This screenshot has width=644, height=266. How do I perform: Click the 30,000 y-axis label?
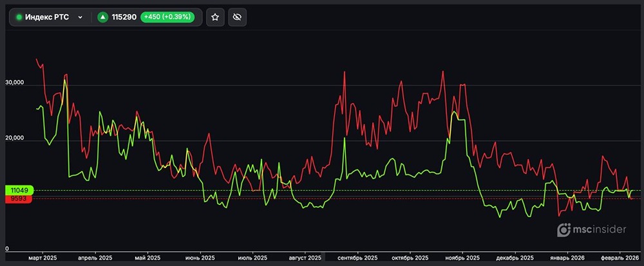point(14,82)
